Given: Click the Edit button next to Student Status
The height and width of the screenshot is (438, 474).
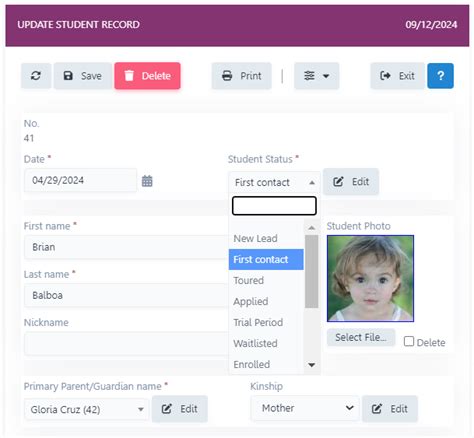Looking at the screenshot, I should point(351,182).
